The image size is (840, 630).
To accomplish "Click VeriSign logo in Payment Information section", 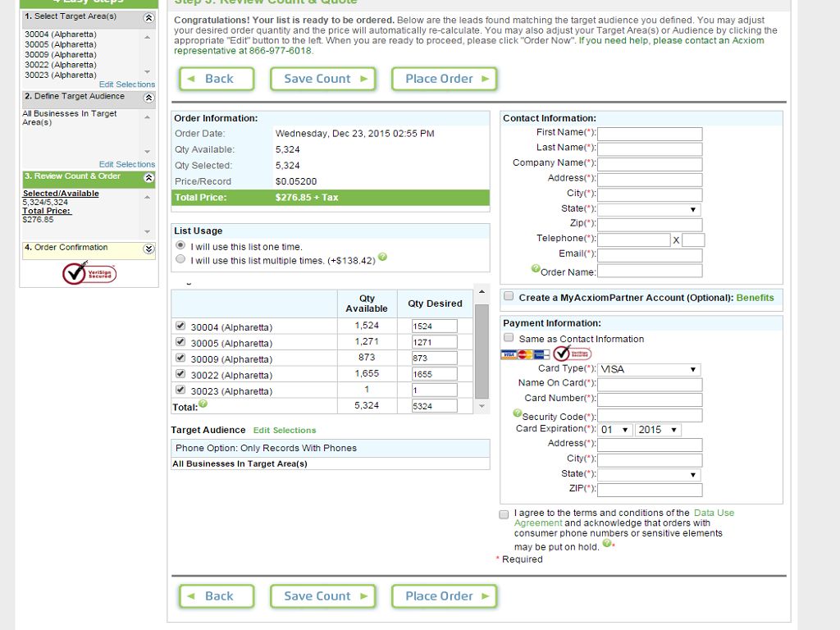I will [572, 354].
